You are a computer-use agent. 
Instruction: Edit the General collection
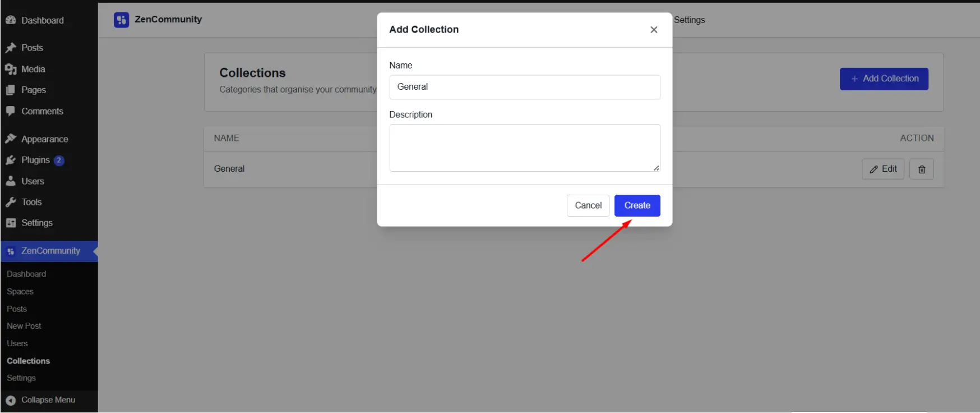[x=883, y=169]
